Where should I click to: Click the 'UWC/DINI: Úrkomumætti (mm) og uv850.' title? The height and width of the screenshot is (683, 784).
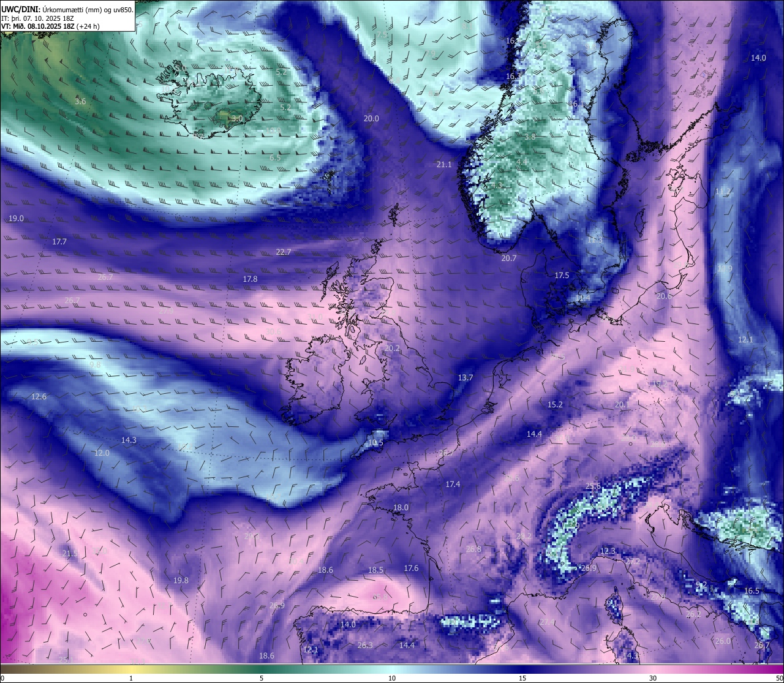67,9
